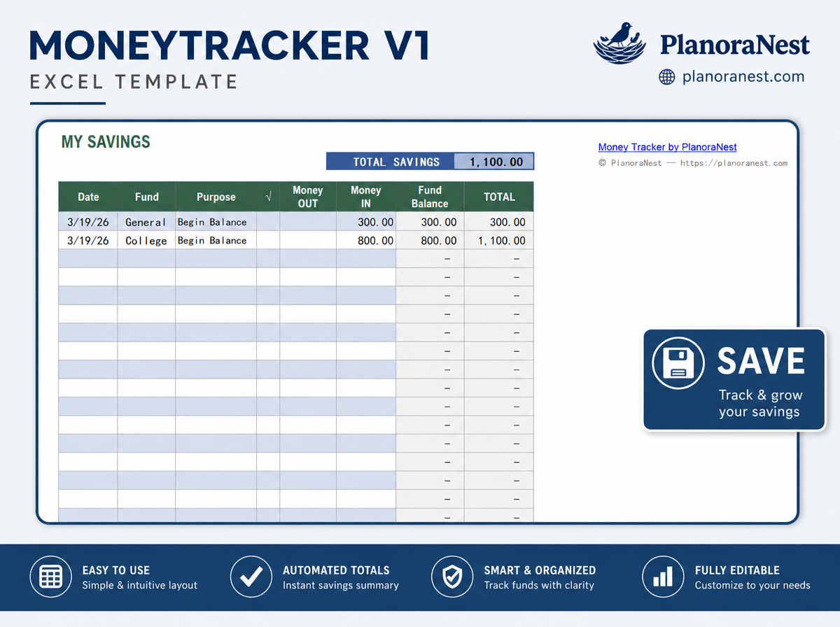
Task: Click the Customize to your needs text
Action: coord(752,585)
